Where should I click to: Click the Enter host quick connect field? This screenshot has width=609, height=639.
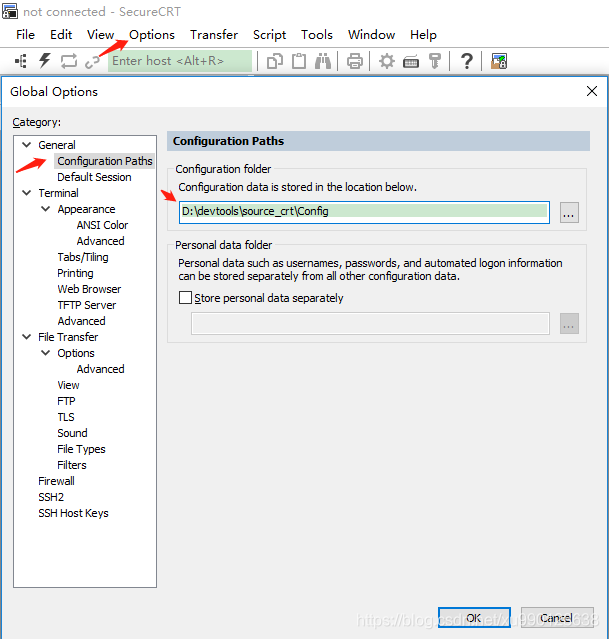(180, 61)
